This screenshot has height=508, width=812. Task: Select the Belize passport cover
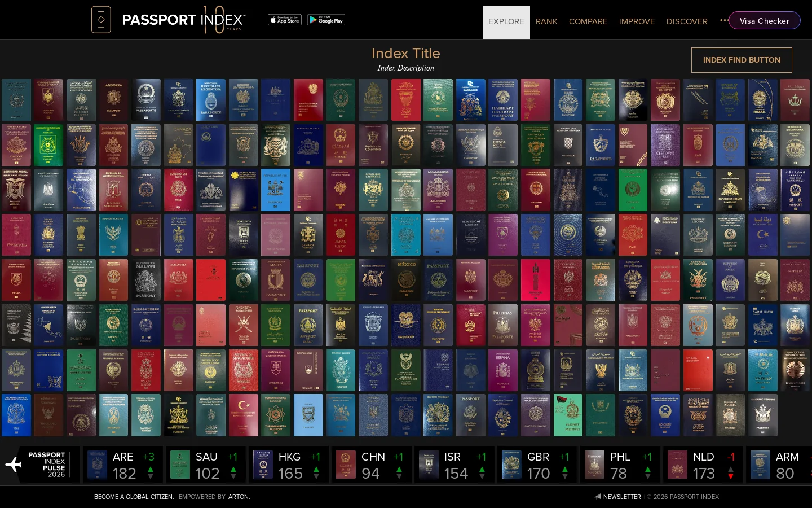coord(568,100)
